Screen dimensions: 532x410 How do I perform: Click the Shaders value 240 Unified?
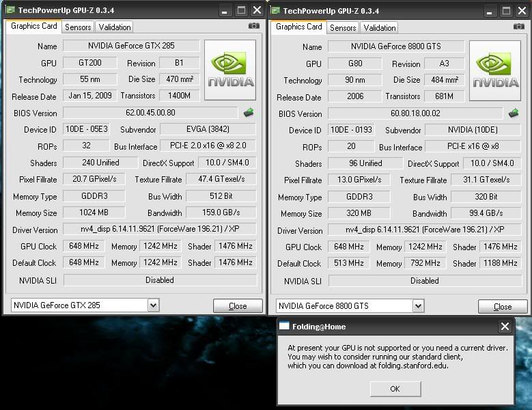pos(100,162)
